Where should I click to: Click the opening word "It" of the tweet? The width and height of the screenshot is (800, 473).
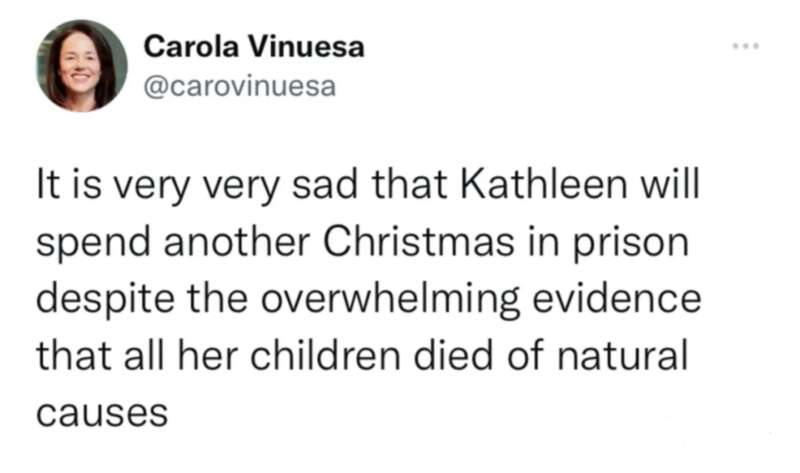[47, 186]
